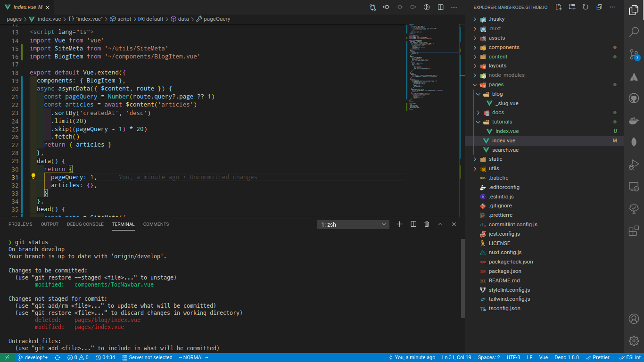The height and width of the screenshot is (362, 644).
Task: Expand the node_modules folder
Action: [544, 75]
